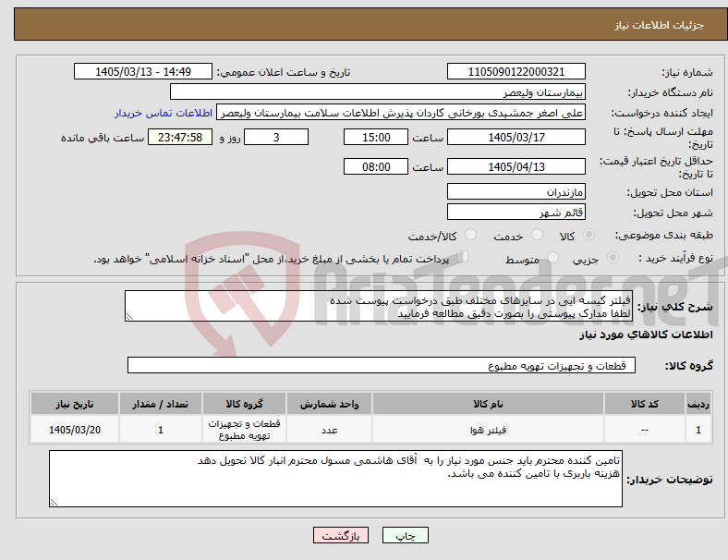Click the جزئیات اطلاعات نیاز page title

tap(660, 25)
